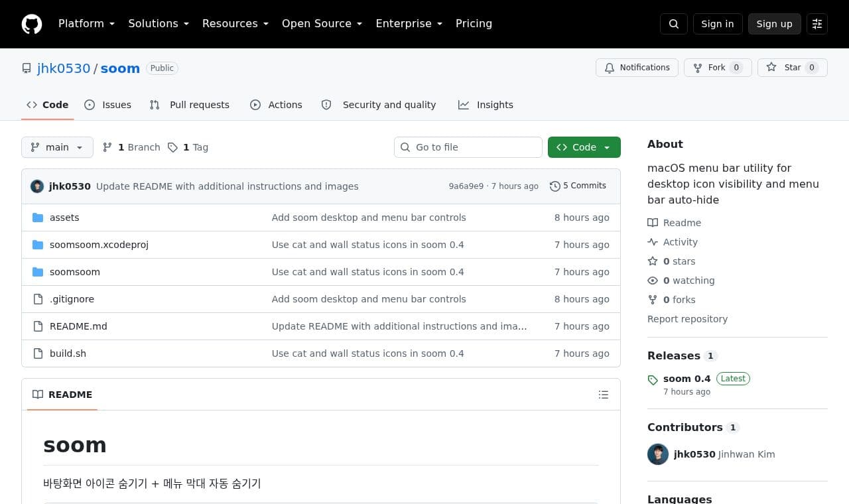Open the search magnifier icon
This screenshot has width=849, height=504.
[673, 24]
